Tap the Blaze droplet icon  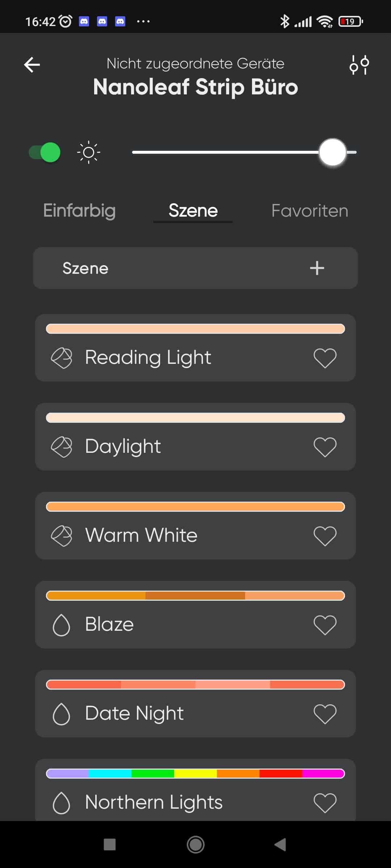click(x=61, y=625)
